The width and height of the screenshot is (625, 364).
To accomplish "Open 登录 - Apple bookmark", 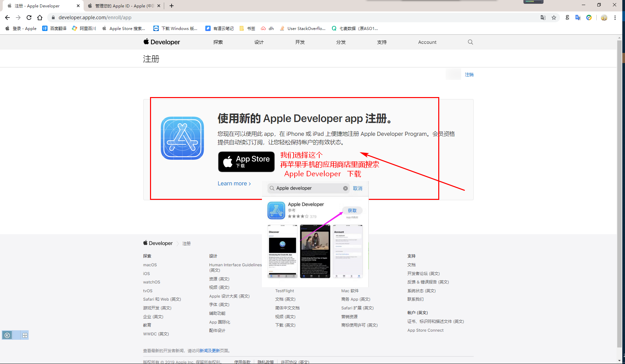I will click(21, 29).
